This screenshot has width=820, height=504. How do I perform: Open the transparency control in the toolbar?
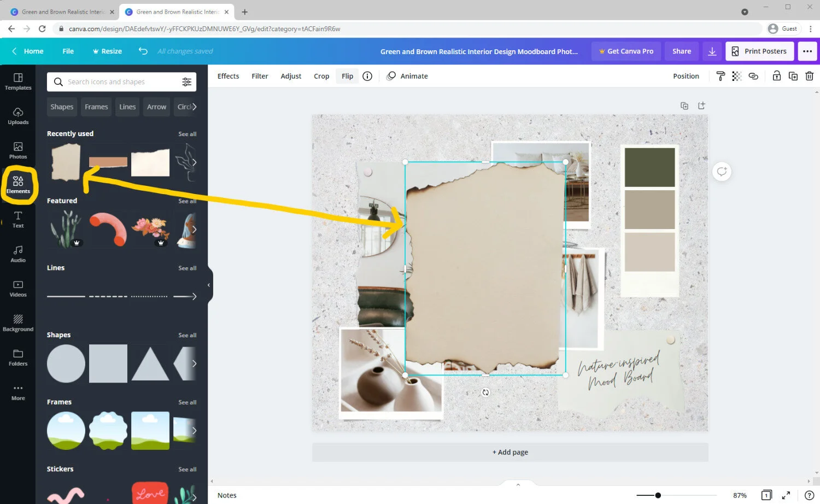click(x=737, y=76)
